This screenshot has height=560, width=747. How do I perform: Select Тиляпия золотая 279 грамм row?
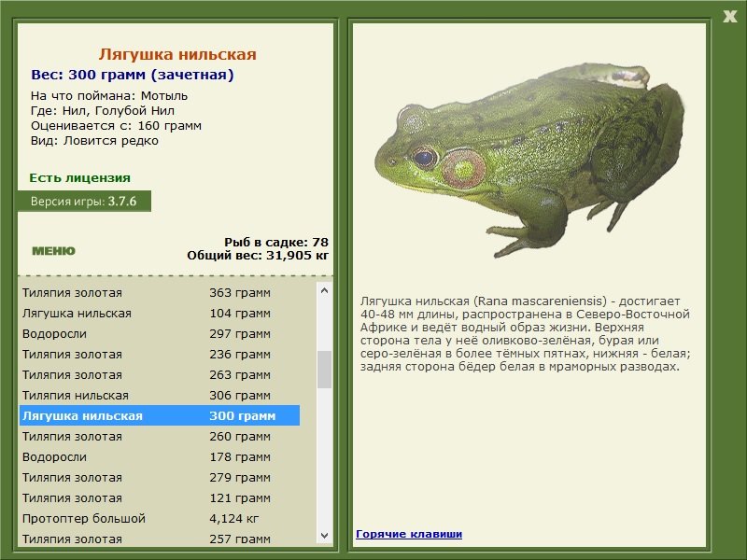coord(159,477)
